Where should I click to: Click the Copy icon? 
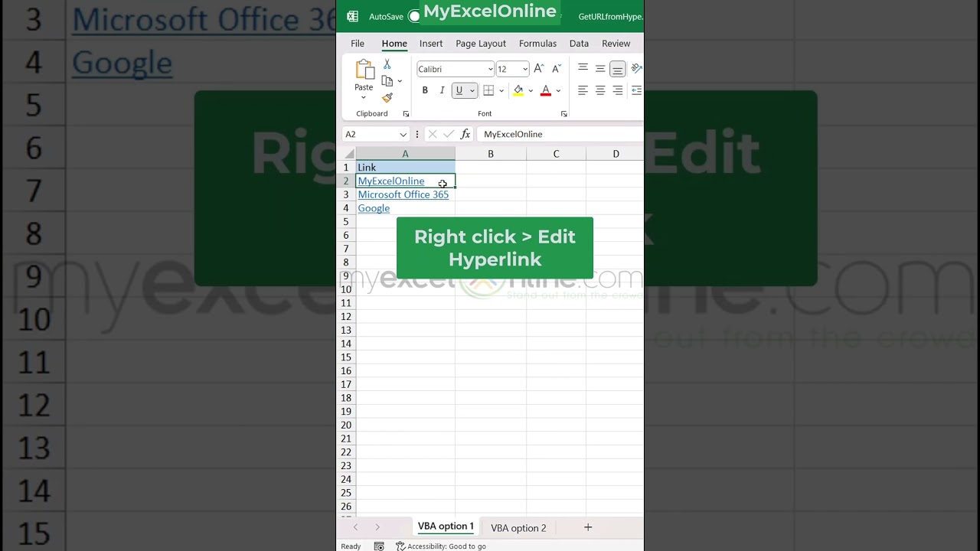[387, 81]
